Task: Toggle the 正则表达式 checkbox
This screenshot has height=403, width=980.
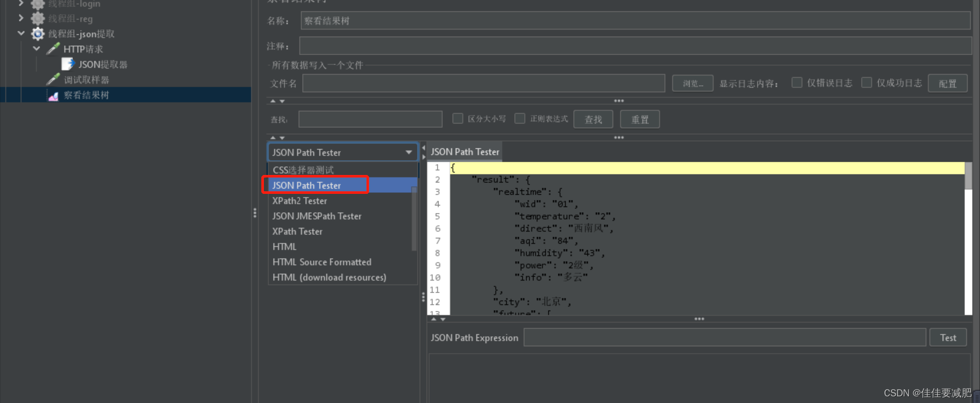Action: pos(520,118)
